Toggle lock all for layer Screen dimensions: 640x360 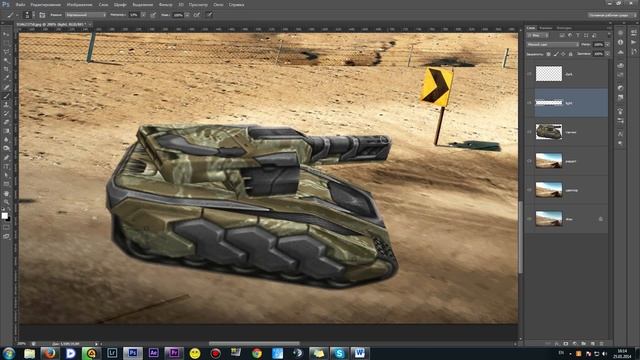(571, 54)
